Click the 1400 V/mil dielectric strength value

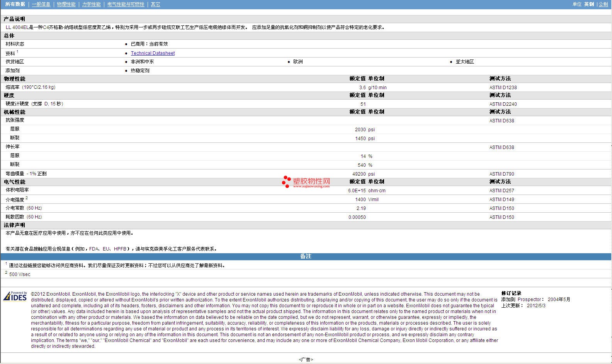click(x=367, y=200)
